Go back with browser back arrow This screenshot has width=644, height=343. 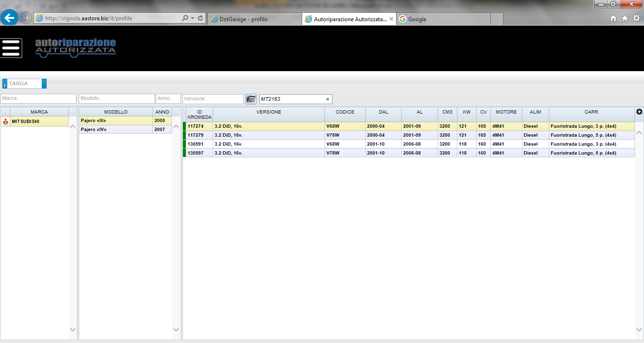(9, 18)
